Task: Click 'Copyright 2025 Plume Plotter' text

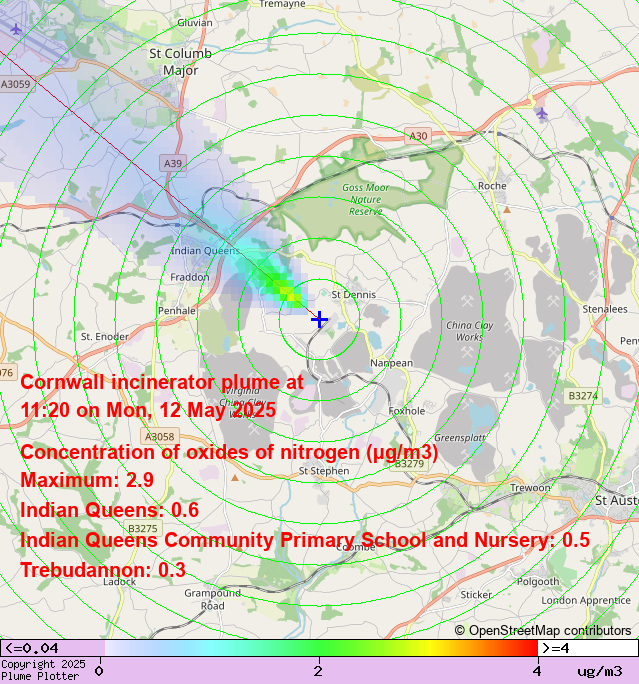Action: coord(43,670)
